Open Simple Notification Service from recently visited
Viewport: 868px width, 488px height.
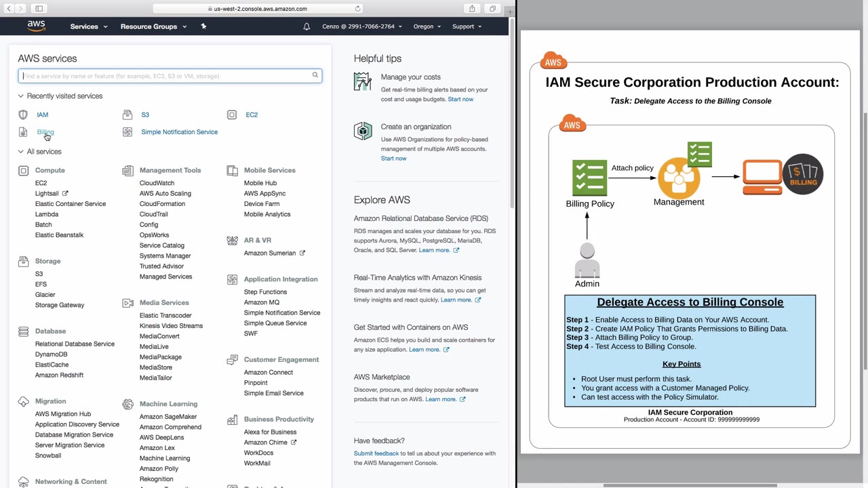[x=180, y=132]
